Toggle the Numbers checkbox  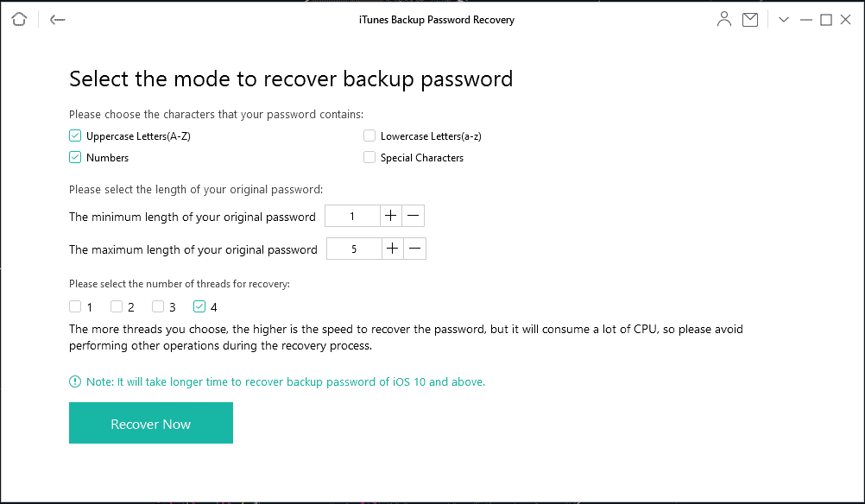[75, 157]
